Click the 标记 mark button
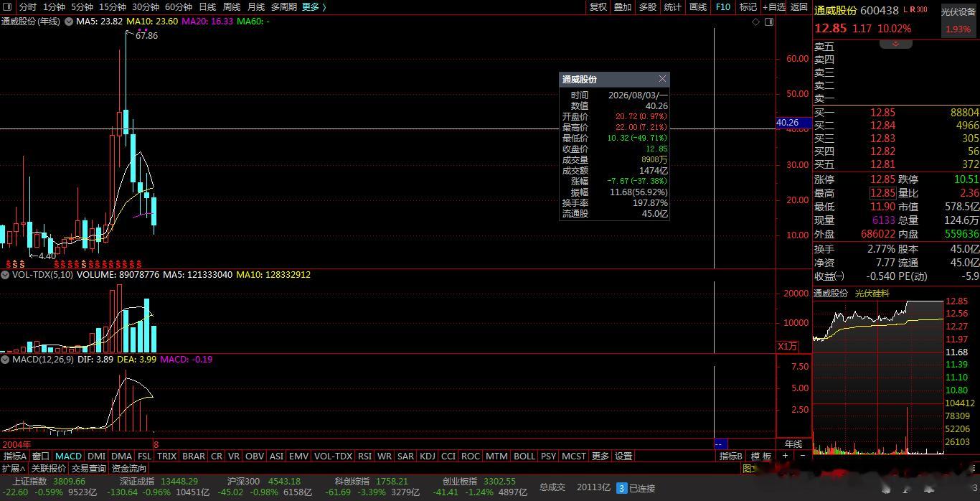Image resolution: width=980 pixels, height=501 pixels. (x=748, y=6)
